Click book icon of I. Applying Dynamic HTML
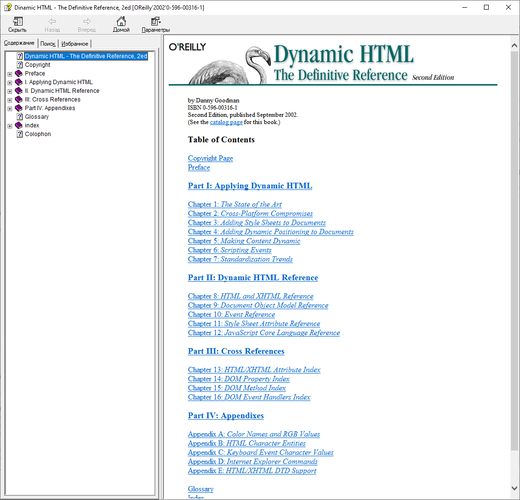 click(x=19, y=82)
